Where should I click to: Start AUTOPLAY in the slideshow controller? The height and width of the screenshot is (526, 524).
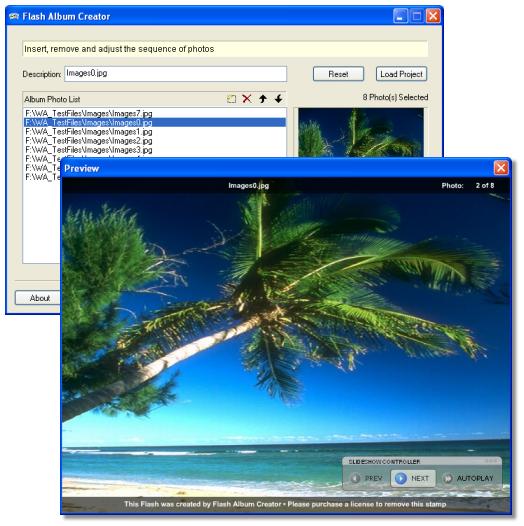(x=469, y=478)
